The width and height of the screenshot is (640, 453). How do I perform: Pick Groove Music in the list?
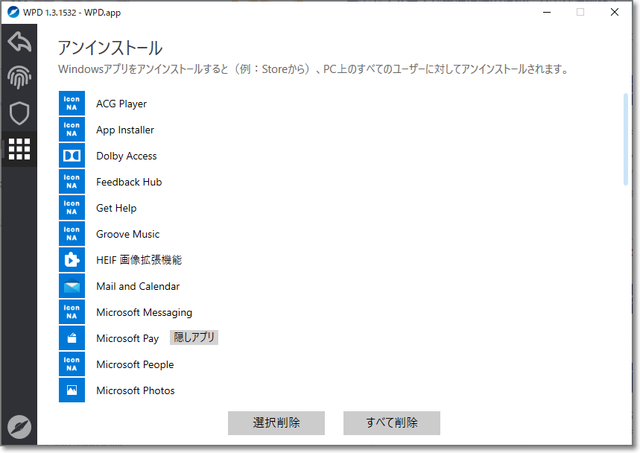click(x=127, y=234)
